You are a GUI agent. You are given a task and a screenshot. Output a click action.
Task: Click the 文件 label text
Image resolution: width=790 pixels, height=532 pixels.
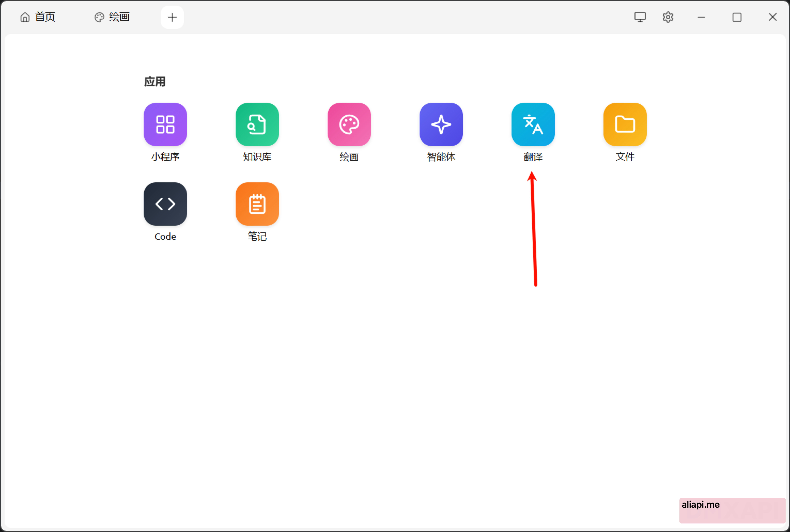coord(625,157)
